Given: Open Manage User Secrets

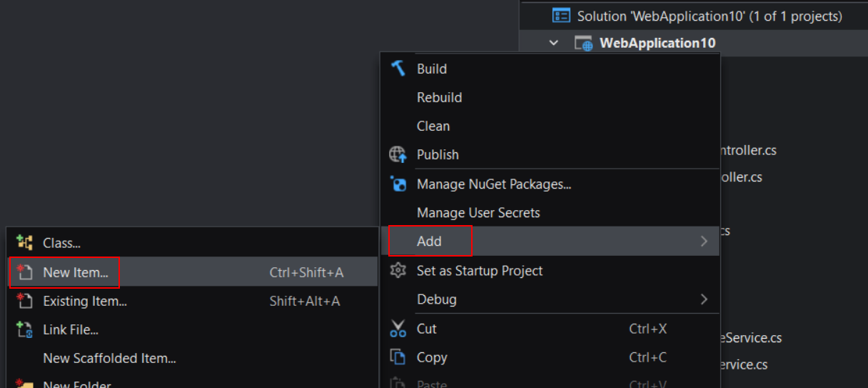Looking at the screenshot, I should (x=478, y=213).
